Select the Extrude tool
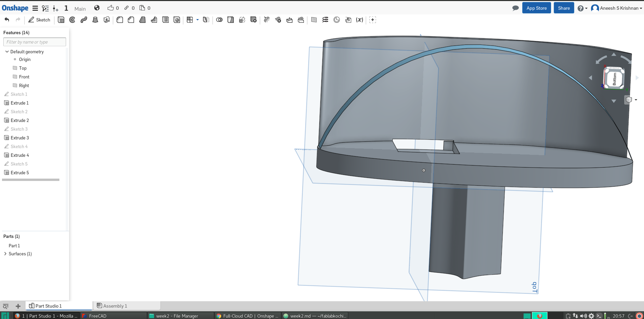 pos(61,20)
